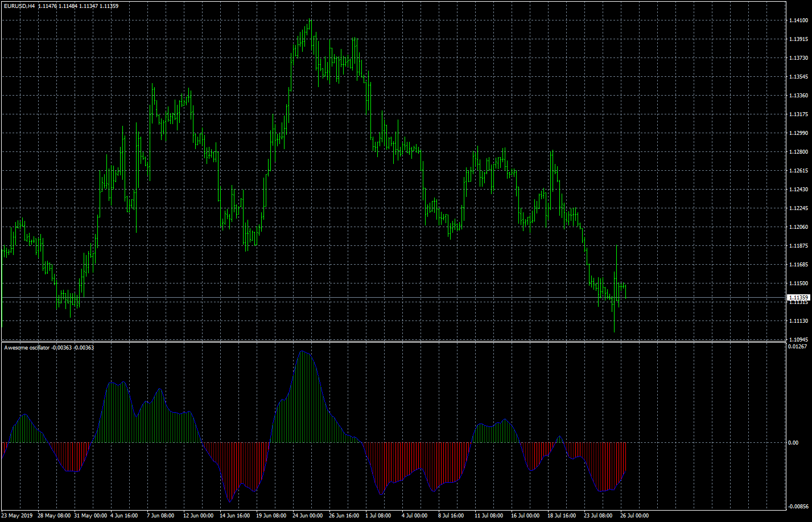Click the 1.13730 price scale label
Screen dimensions: 812x522
coord(798,58)
